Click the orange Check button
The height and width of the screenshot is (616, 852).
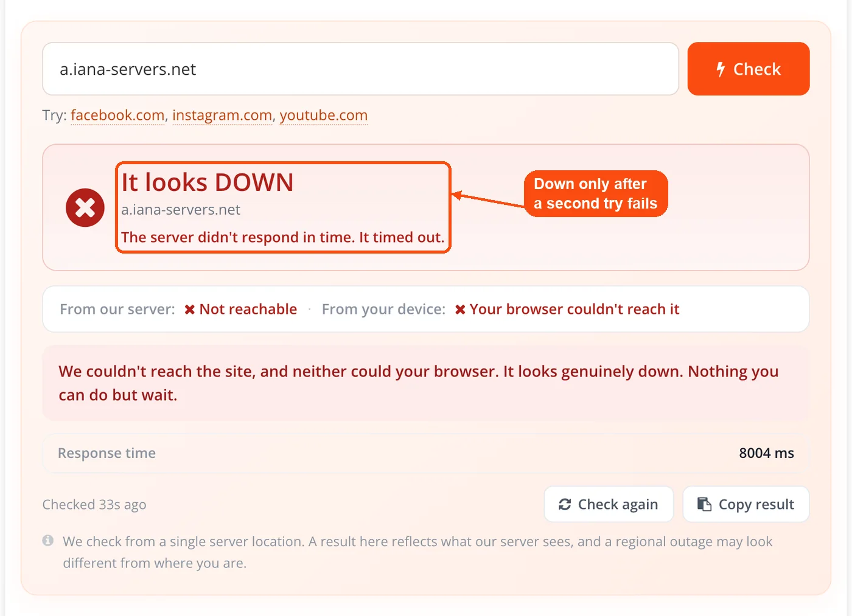[749, 69]
